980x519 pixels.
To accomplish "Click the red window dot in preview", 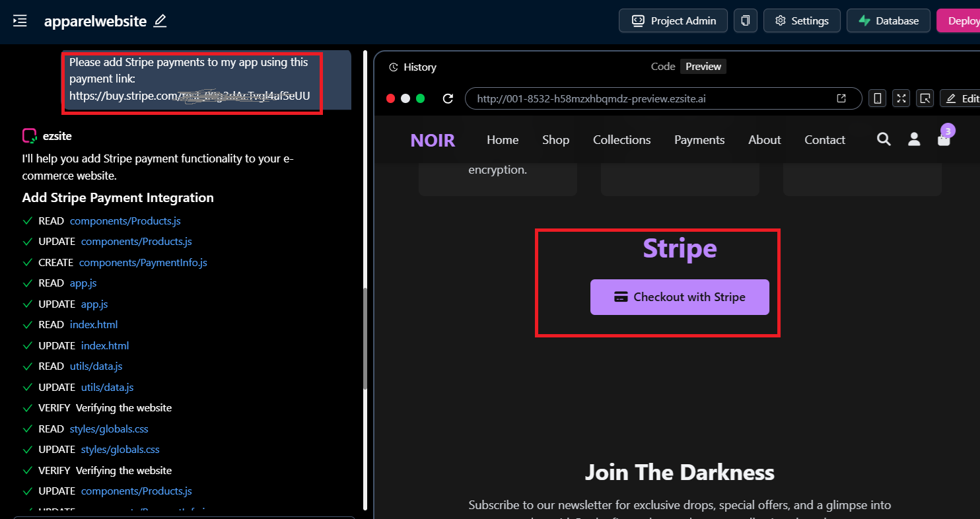I will pos(391,98).
